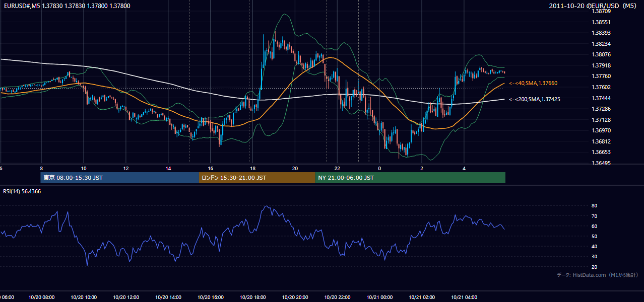The width and height of the screenshot is (644, 302).
Task: Click hour label 4 under the price chart
Action: [464, 168]
